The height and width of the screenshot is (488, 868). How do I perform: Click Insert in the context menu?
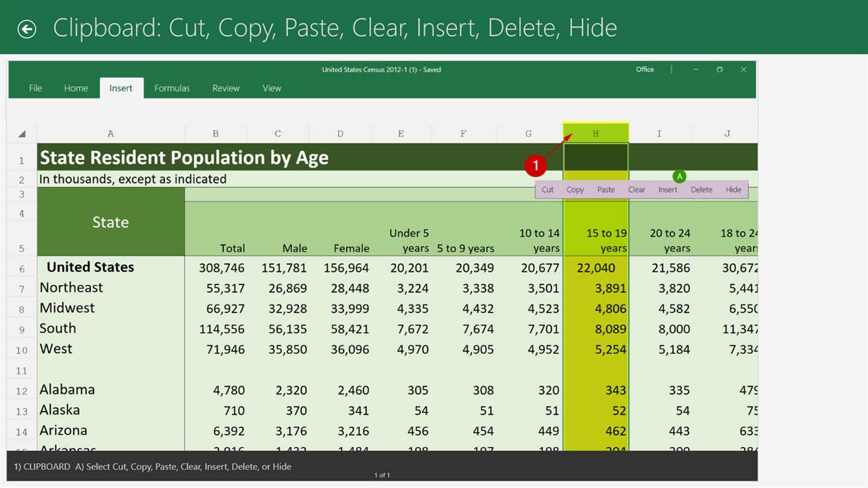(x=668, y=190)
